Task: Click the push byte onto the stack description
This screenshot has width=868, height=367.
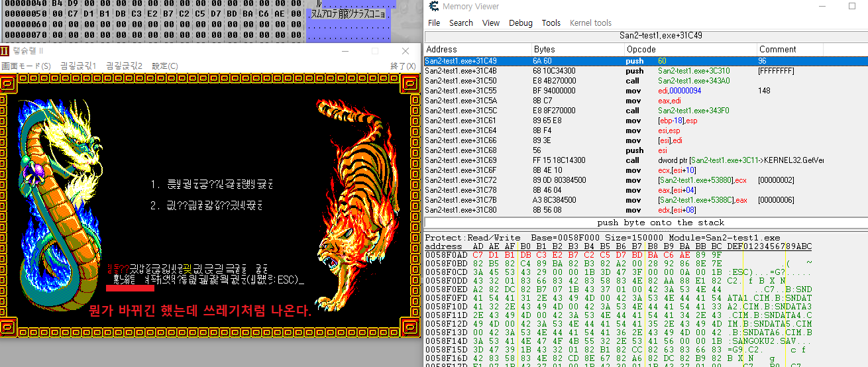Action: click(x=646, y=223)
